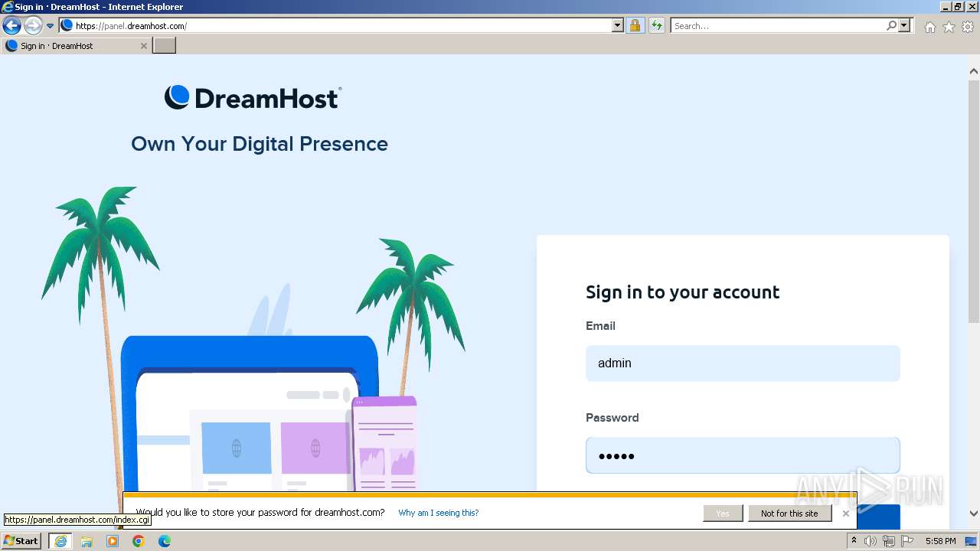Show hidden system tray icons
Viewport: 980px width, 551px height.
coord(854,541)
